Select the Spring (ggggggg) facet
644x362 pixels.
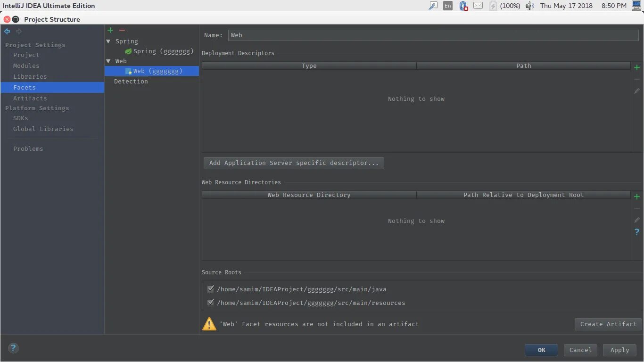point(159,51)
